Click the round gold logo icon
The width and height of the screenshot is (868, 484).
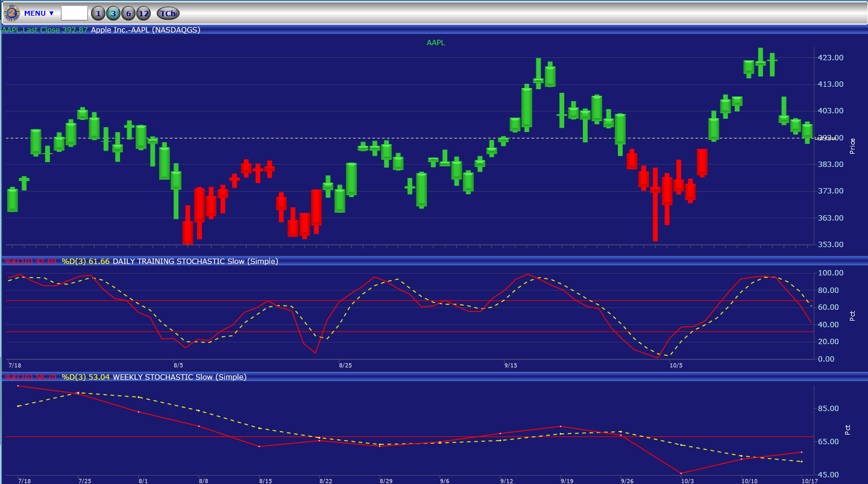pos(11,13)
